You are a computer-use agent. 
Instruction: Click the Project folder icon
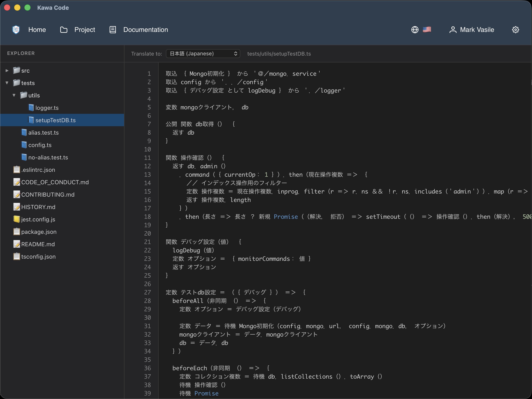coord(64,29)
